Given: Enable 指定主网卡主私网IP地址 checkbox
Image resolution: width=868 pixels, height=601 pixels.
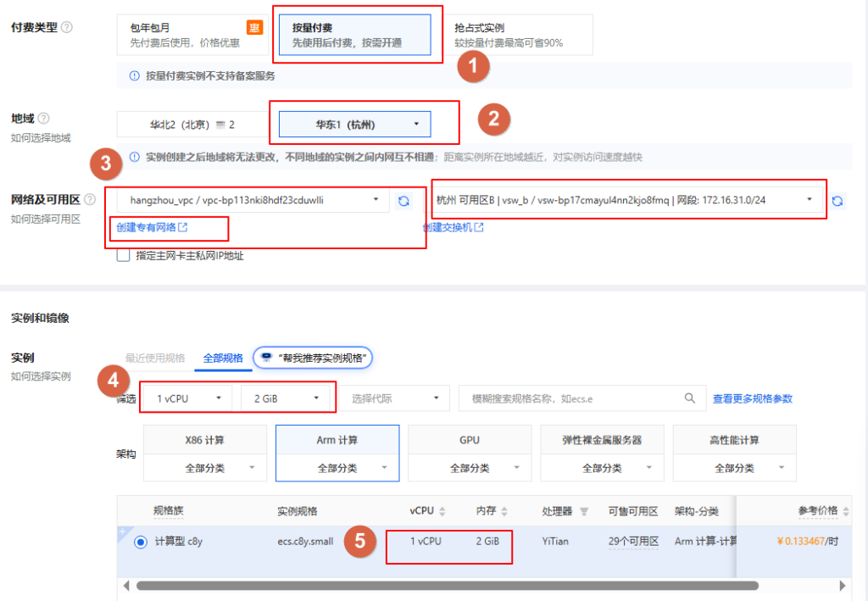Looking at the screenshot, I should (124, 255).
